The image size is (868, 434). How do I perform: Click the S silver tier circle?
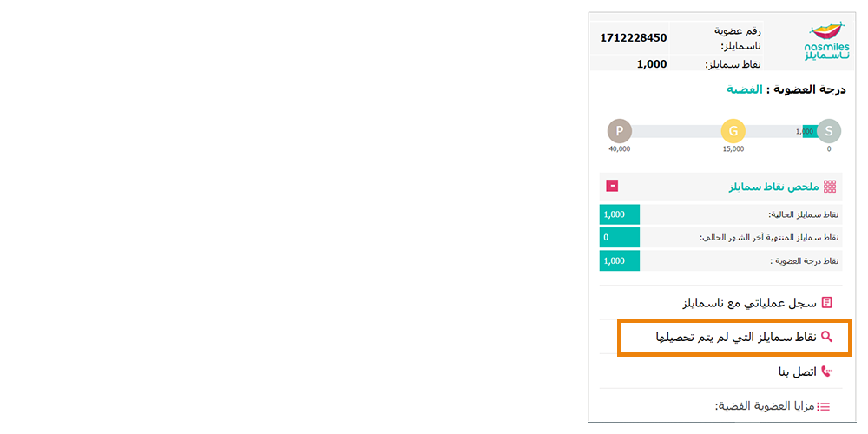(x=829, y=131)
